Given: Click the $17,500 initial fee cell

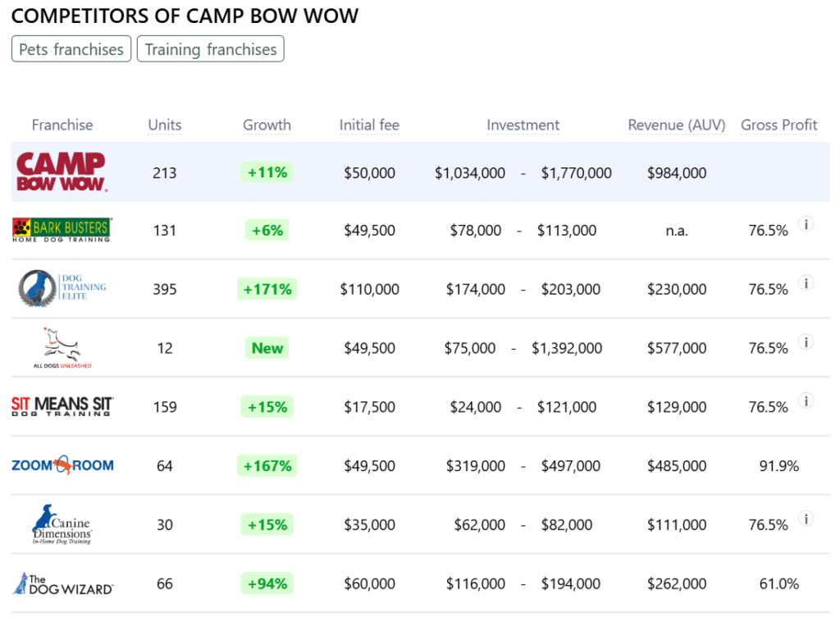Looking at the screenshot, I should point(369,407).
